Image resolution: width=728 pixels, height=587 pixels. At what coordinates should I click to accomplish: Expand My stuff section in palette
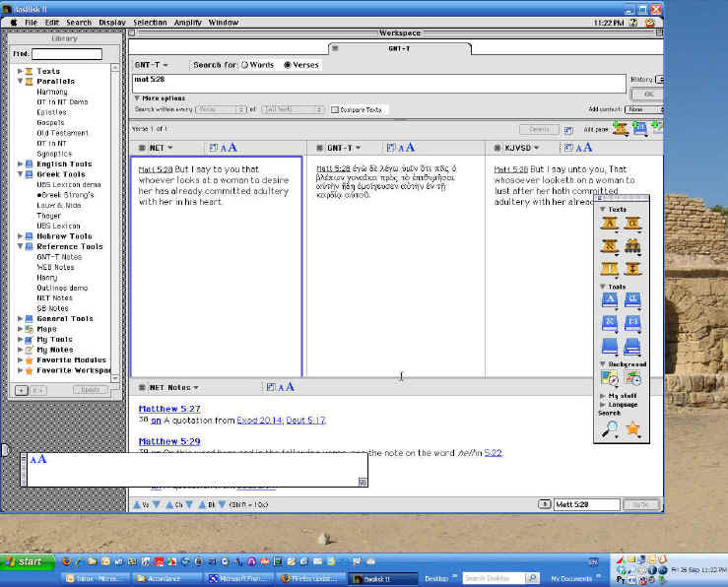[x=603, y=396]
